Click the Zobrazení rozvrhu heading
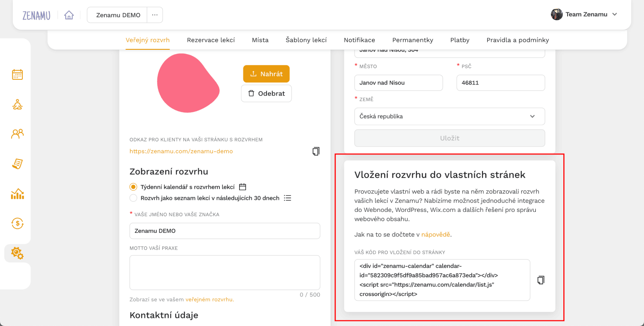This screenshot has height=326, width=644. click(169, 172)
